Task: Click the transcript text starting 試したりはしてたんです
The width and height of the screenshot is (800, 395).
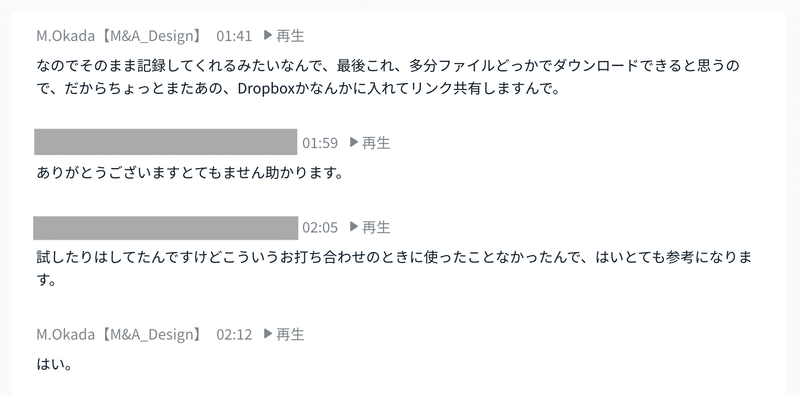Action: [x=394, y=268]
